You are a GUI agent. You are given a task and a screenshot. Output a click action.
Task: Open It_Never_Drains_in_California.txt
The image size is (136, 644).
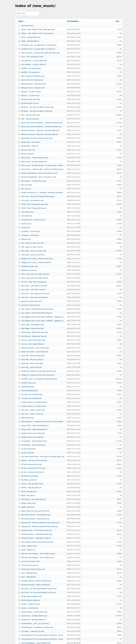tap(33, 406)
